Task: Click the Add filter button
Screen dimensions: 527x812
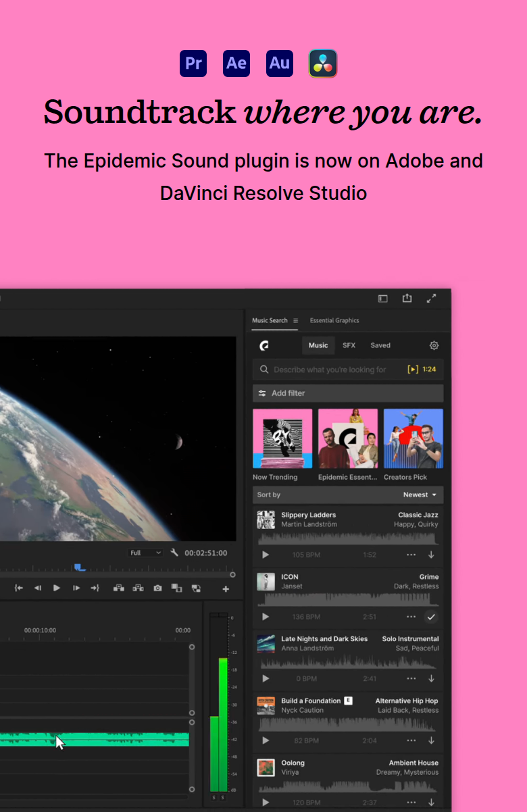Action: (348, 393)
